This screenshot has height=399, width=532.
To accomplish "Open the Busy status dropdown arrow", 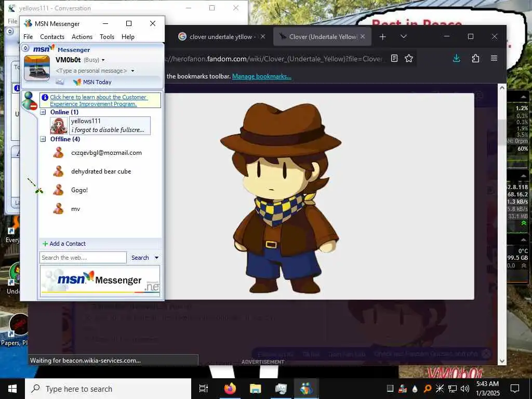I will click(103, 60).
